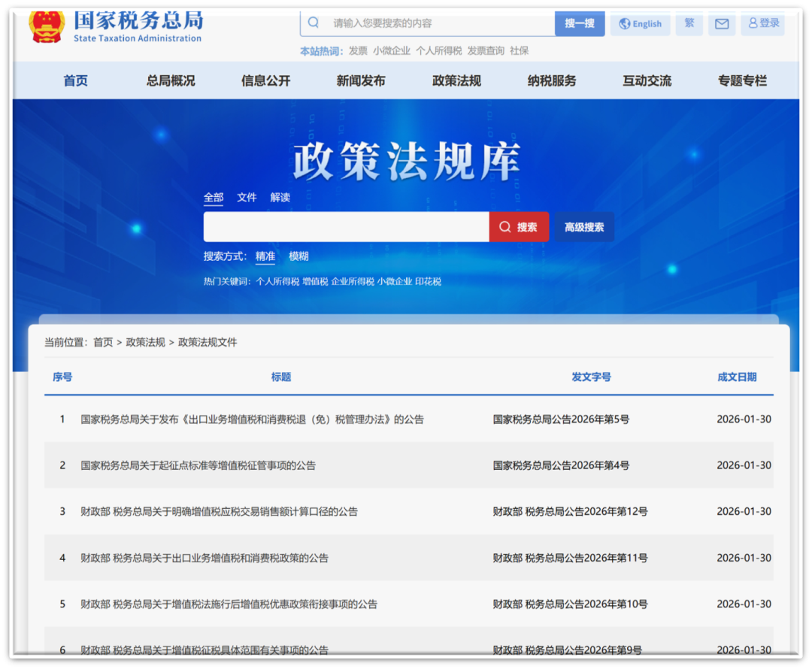Click the State Taxation Administration national emblem logo
The image size is (812, 669).
[x=47, y=26]
